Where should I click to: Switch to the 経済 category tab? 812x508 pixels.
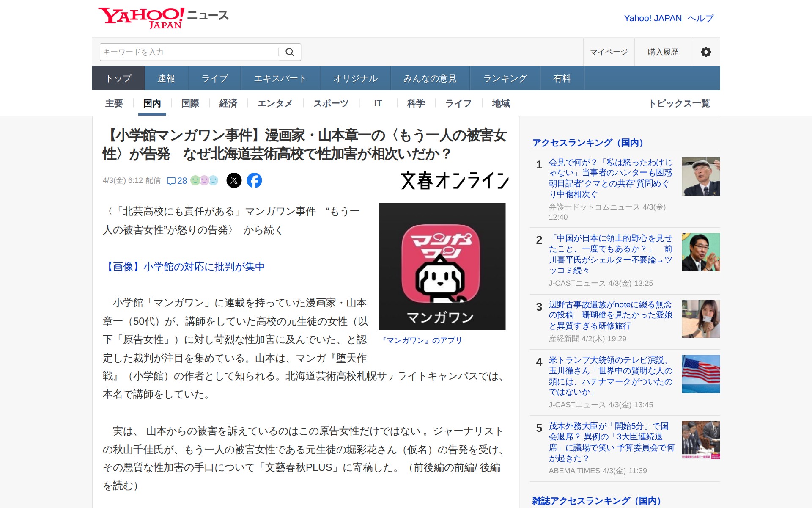click(228, 103)
